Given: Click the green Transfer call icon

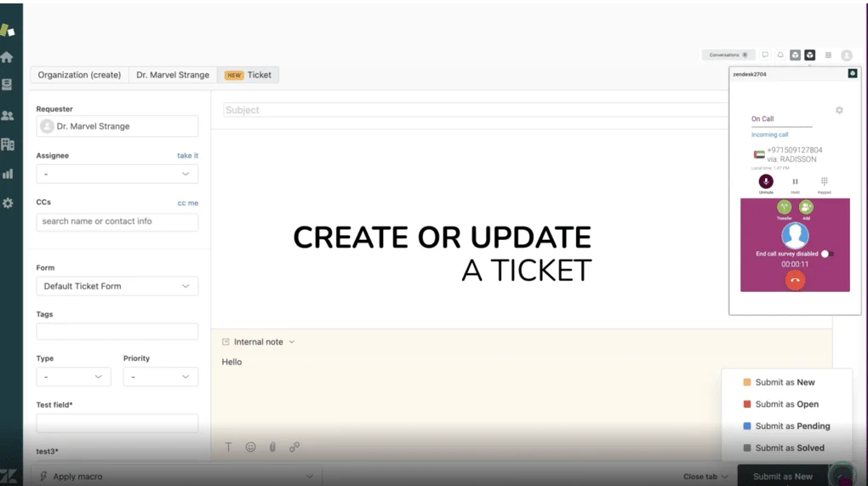Looking at the screenshot, I should [784, 208].
